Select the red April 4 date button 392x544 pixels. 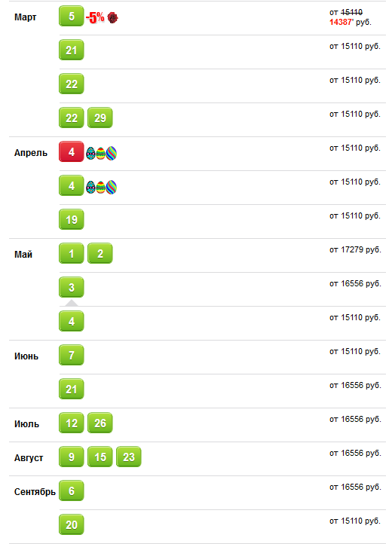[71, 151]
